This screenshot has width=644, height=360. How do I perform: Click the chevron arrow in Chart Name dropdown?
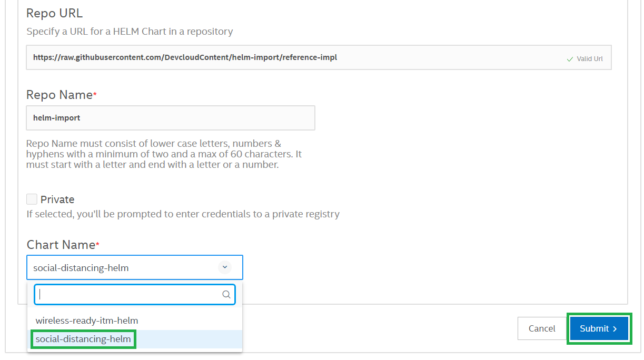(225, 267)
